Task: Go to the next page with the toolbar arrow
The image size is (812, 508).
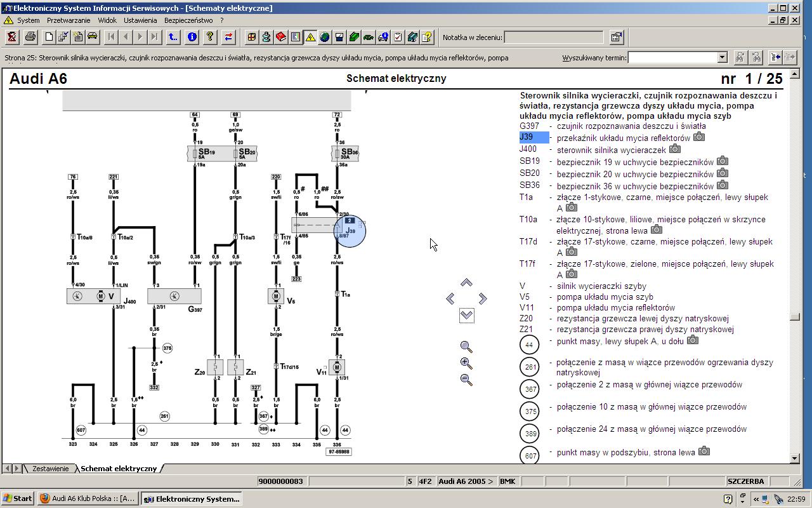Action: (x=140, y=37)
